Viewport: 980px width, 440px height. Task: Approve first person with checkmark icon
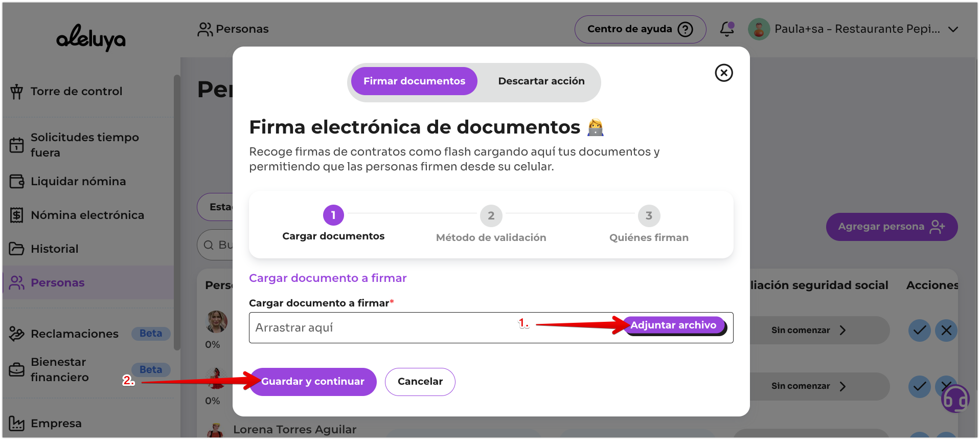[919, 331]
